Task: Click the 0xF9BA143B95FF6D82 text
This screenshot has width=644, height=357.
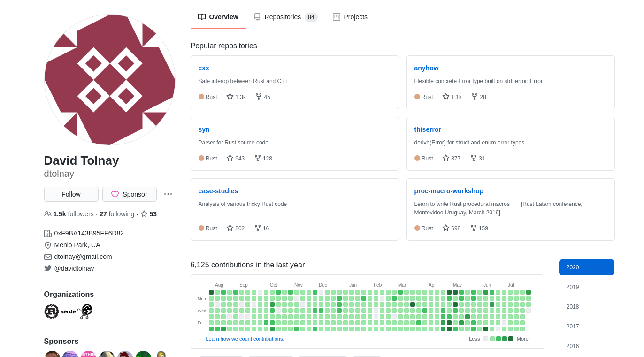Action: 89,233
